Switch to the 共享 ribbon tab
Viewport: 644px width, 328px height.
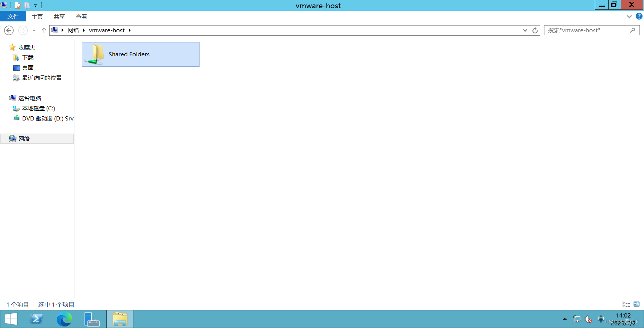tap(59, 17)
